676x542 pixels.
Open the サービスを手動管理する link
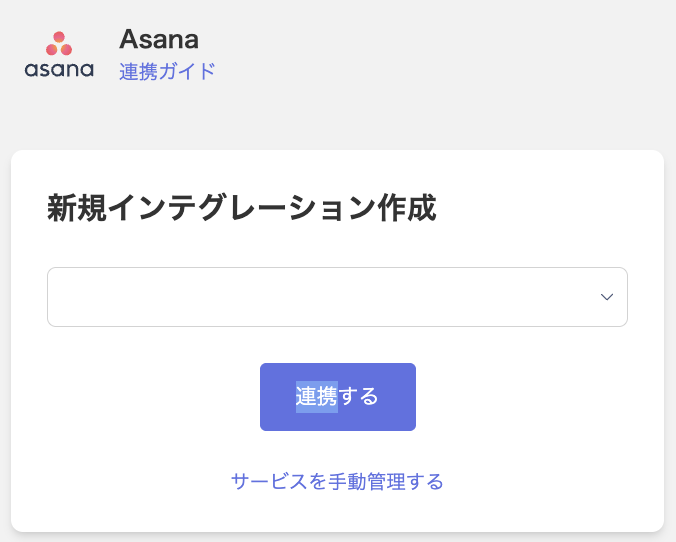point(337,481)
